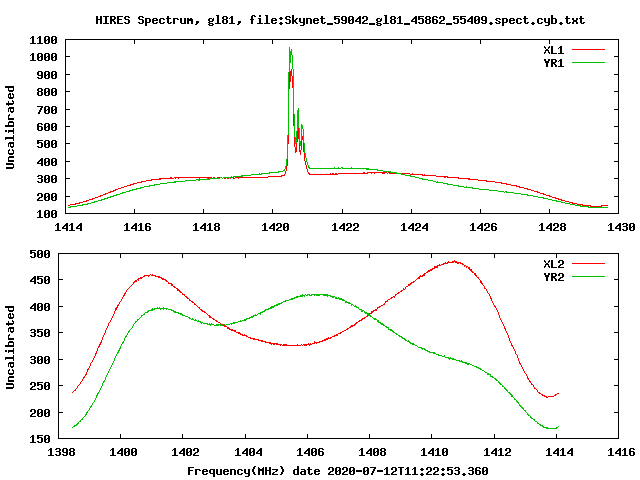The height and width of the screenshot is (480, 640).
Task: Click the XL2 curve peak near 1410.7 MHz
Action: 454,262
